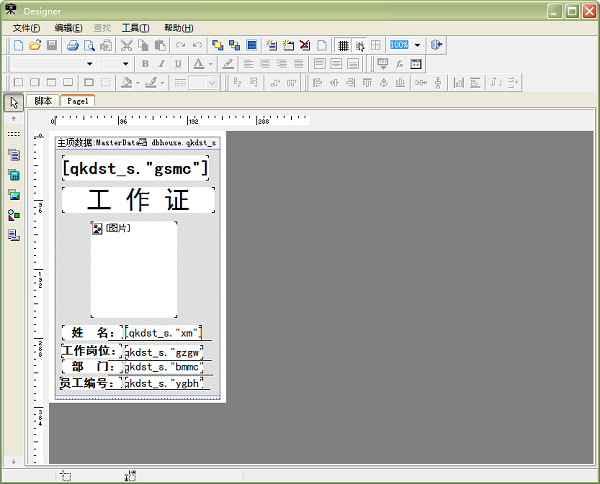Image resolution: width=600 pixels, height=484 pixels.
Task: Open the fill color dropdown arrow
Action: [x=138, y=83]
